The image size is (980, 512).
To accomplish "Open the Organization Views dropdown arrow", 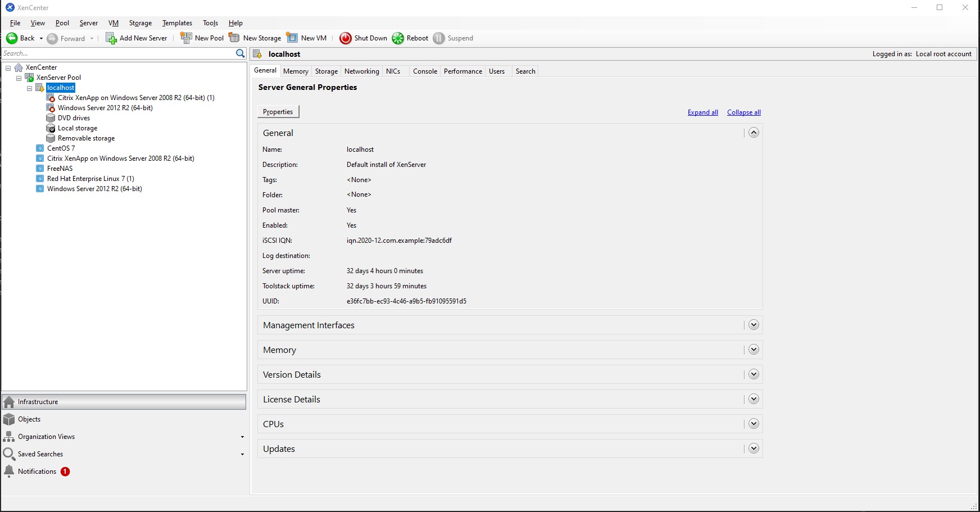I will tap(242, 437).
